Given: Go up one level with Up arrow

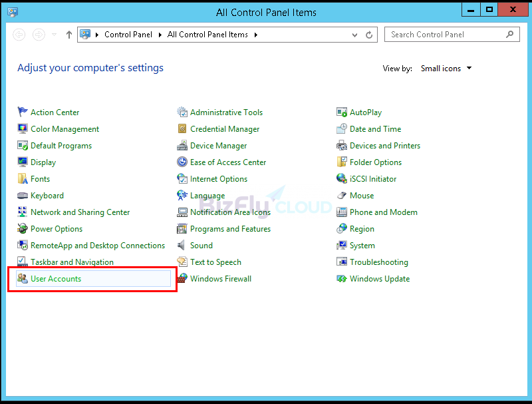Looking at the screenshot, I should click(69, 35).
